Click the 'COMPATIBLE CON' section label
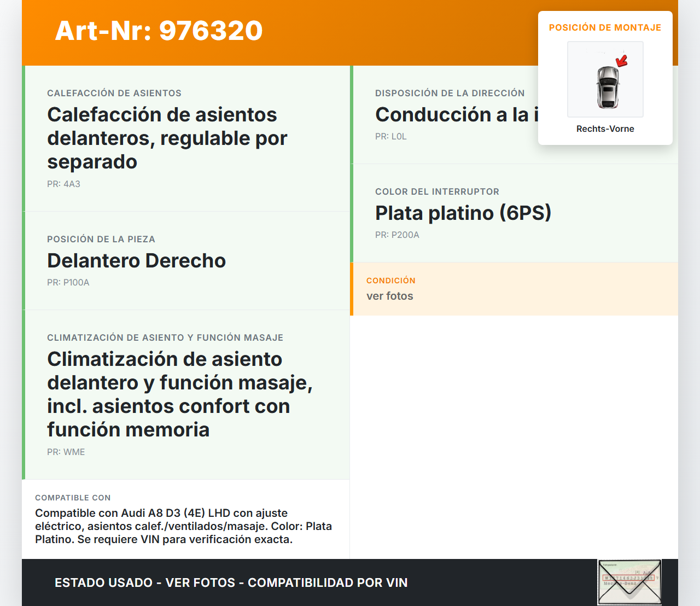Screen dimensions: 700x606 [x=73, y=498]
